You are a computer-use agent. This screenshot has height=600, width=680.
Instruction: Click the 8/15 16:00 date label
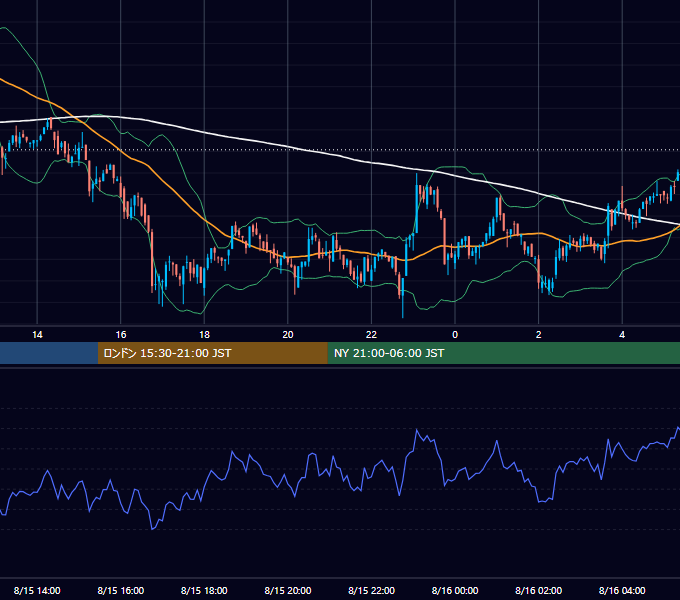point(121,590)
